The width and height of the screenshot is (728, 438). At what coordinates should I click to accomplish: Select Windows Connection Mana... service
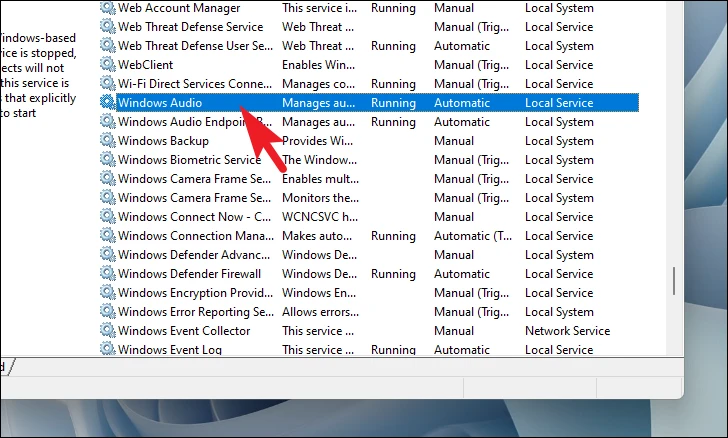coord(195,236)
